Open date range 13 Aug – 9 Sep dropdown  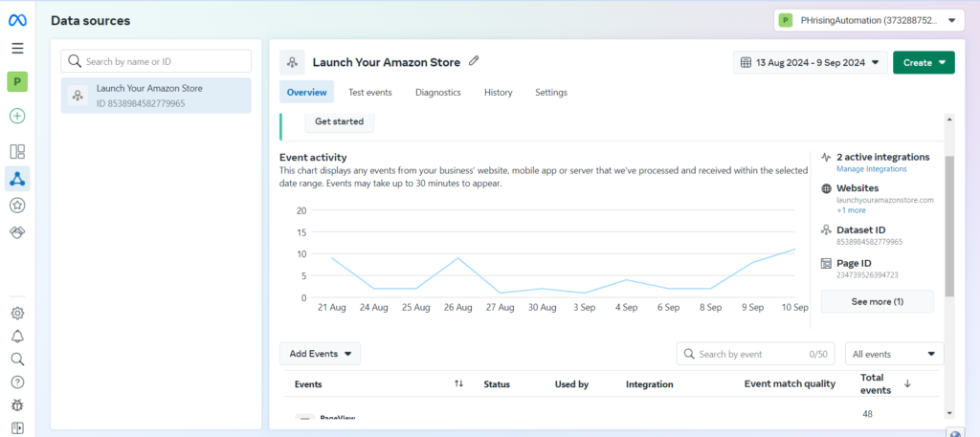coord(810,62)
